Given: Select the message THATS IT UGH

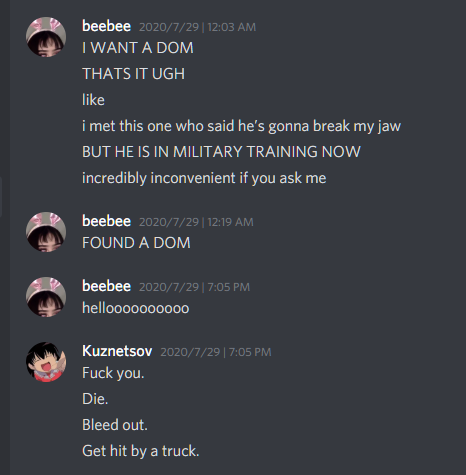Looking at the screenshot, I should [x=133, y=74].
